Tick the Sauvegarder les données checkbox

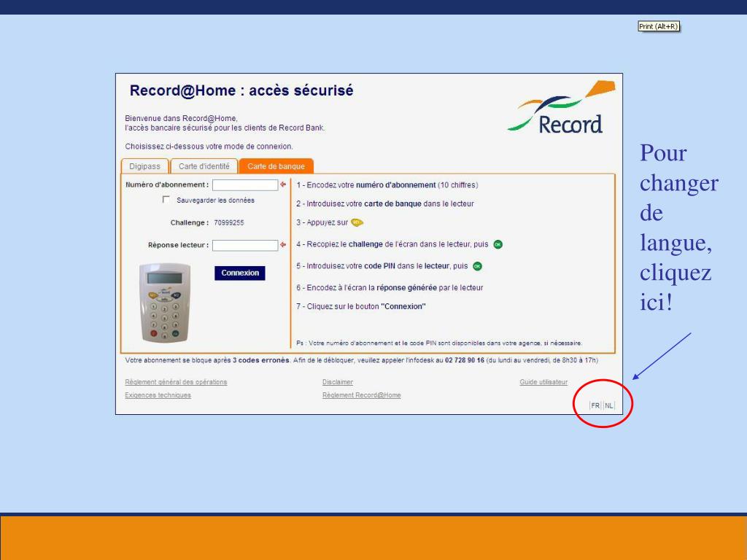(166, 200)
